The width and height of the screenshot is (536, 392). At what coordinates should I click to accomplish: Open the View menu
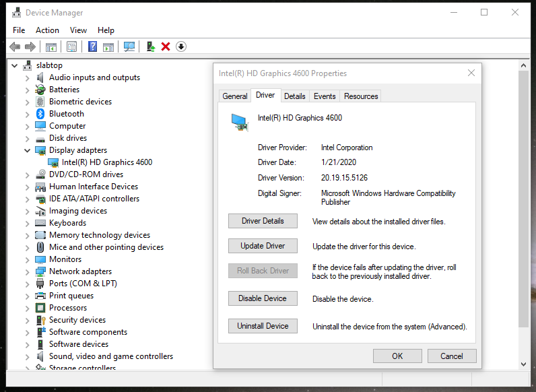click(78, 30)
